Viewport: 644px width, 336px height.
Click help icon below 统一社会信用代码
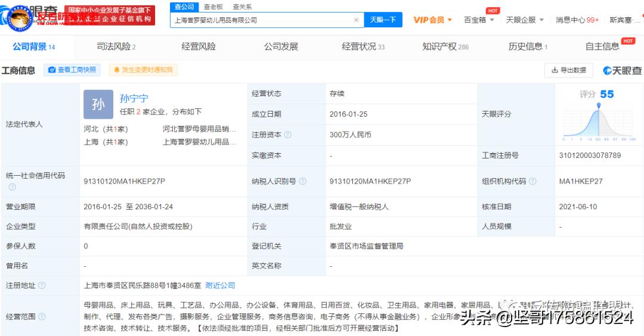pos(13,187)
